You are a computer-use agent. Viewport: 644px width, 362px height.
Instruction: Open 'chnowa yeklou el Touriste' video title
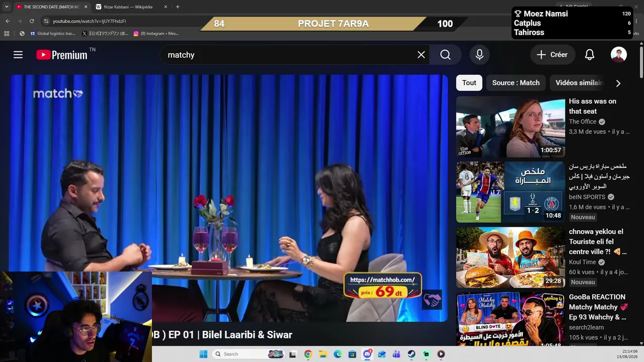(598, 242)
